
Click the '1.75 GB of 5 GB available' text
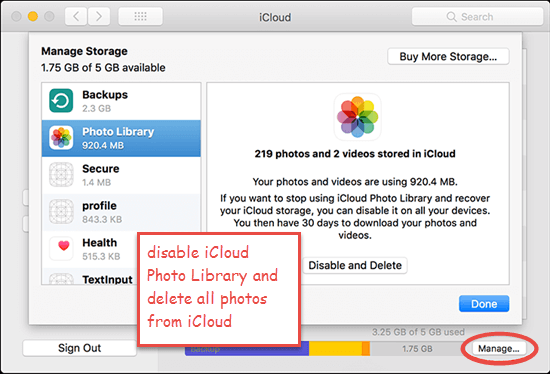point(103,67)
